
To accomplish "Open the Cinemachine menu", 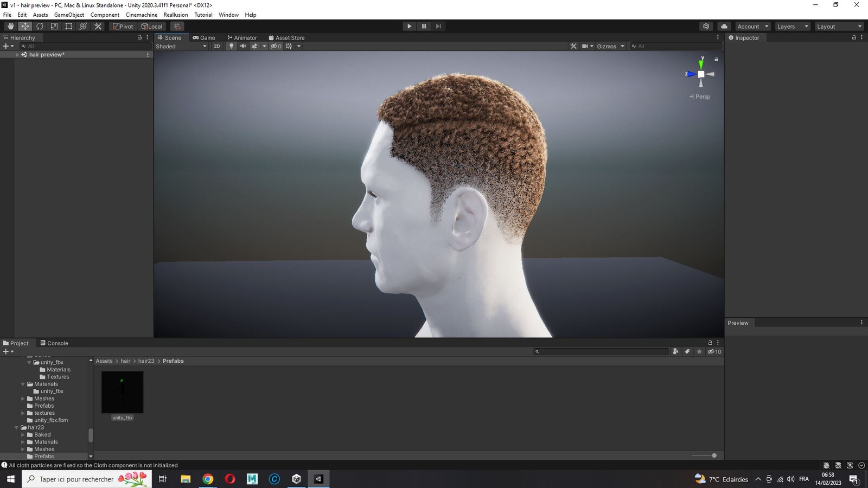I will pos(142,15).
